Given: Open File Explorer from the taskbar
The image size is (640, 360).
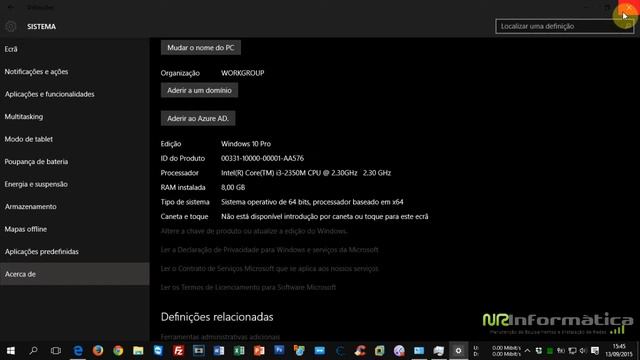Looking at the screenshot, I should 138,351.
